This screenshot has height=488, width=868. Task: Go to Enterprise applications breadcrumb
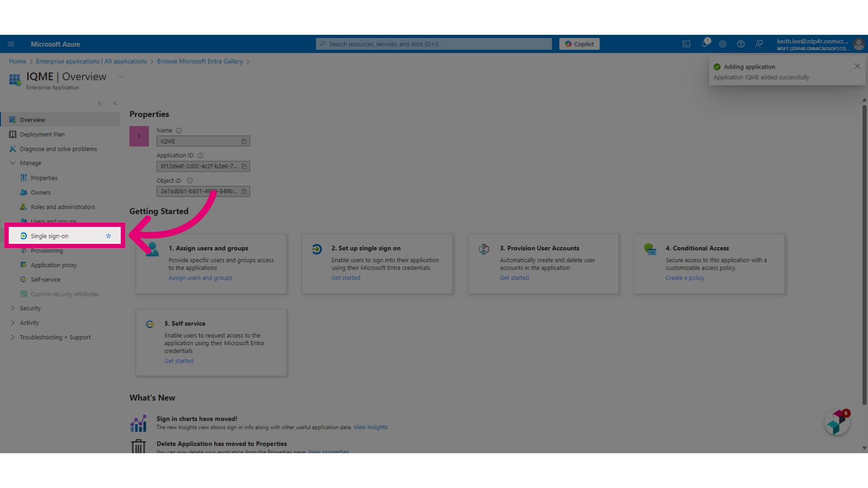(91, 61)
